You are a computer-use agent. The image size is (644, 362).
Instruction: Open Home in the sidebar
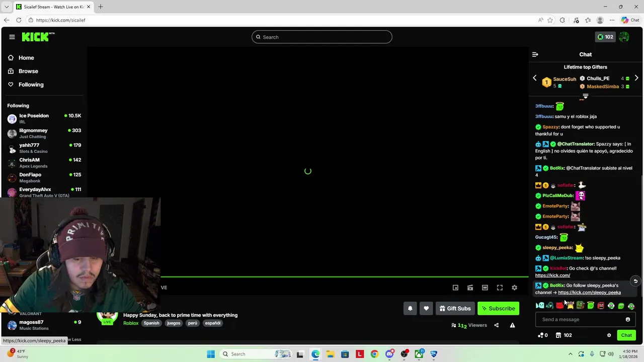(21, 58)
